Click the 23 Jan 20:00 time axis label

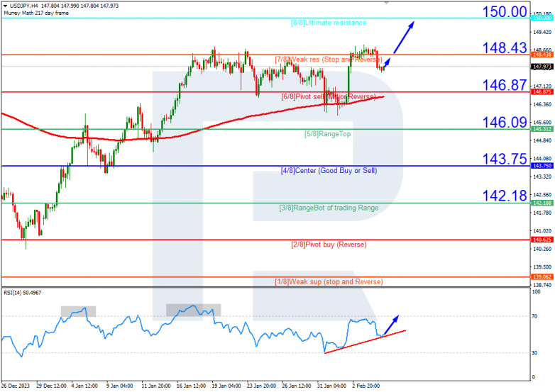pos(262,386)
